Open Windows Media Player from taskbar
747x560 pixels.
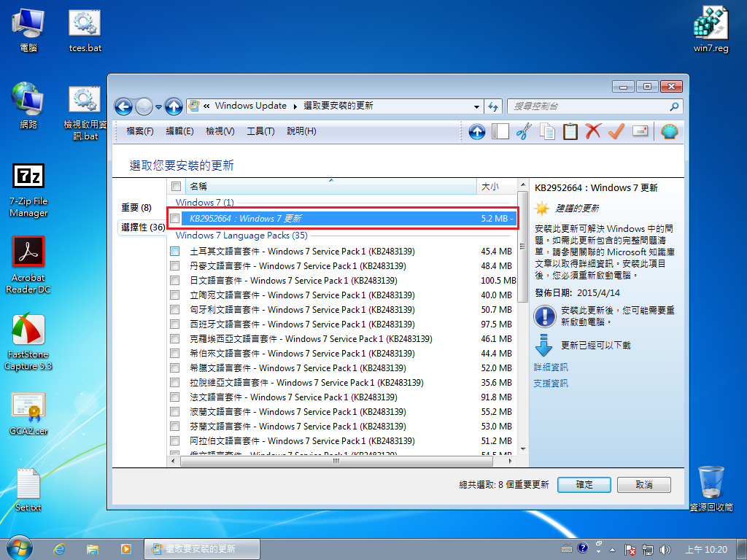(125, 549)
